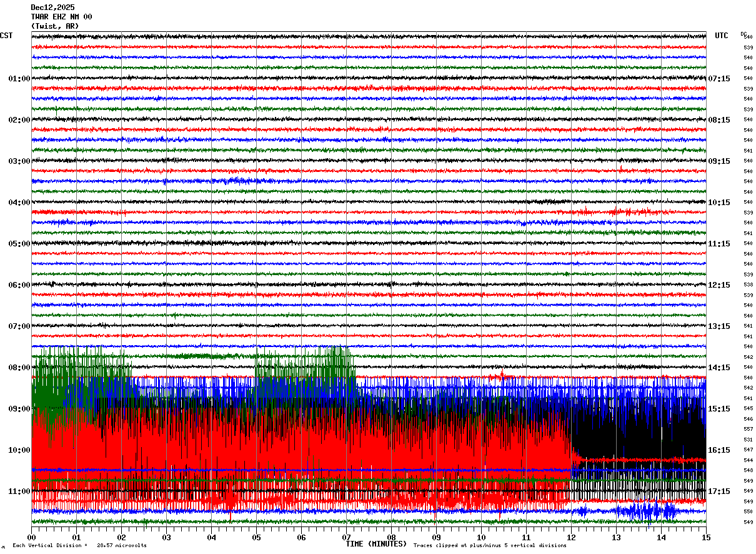Click the 14:15 UTC row label

click(x=719, y=368)
